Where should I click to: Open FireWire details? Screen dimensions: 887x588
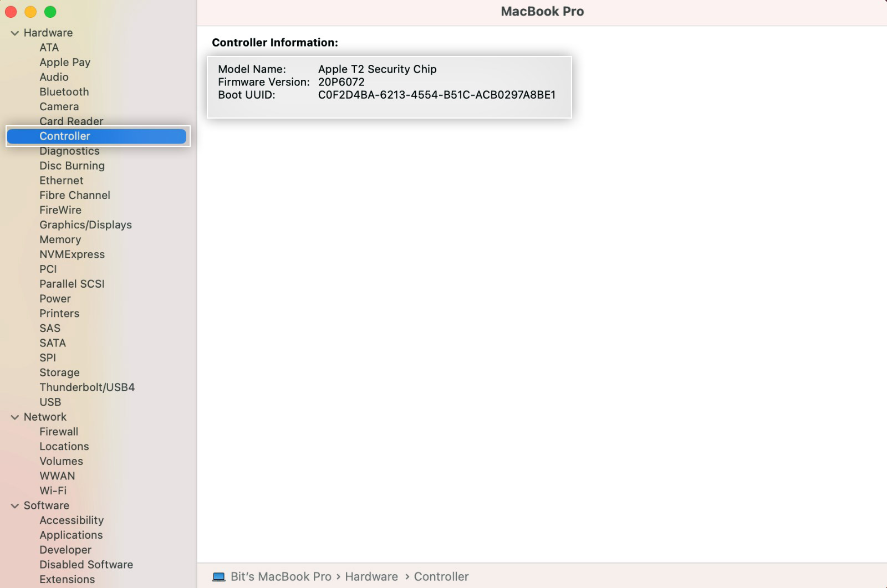60,210
